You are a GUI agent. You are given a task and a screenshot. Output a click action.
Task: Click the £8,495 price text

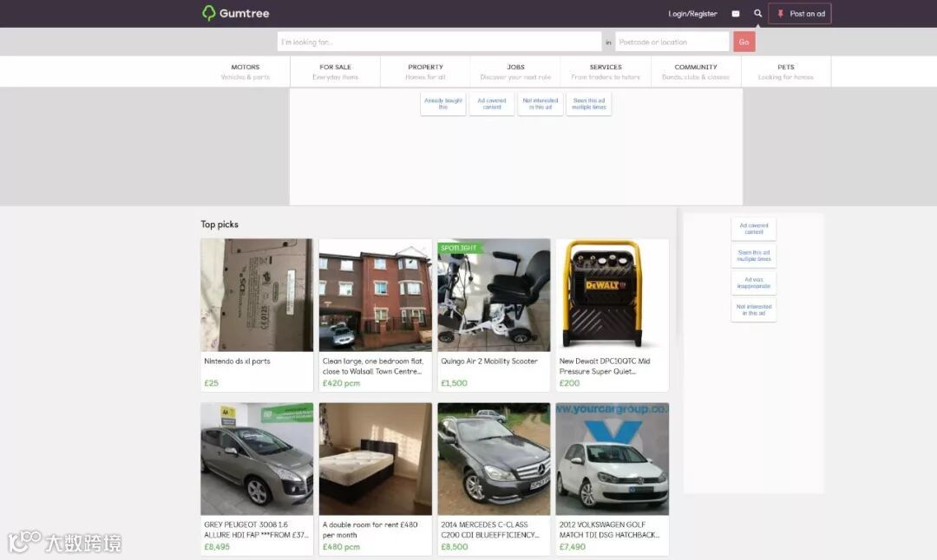coord(217,547)
